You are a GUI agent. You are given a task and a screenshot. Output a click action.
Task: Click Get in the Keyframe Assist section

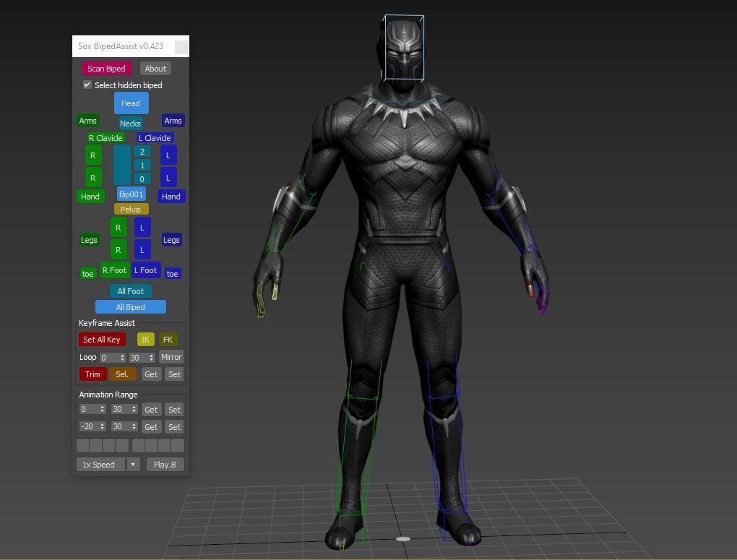pyautogui.click(x=151, y=374)
